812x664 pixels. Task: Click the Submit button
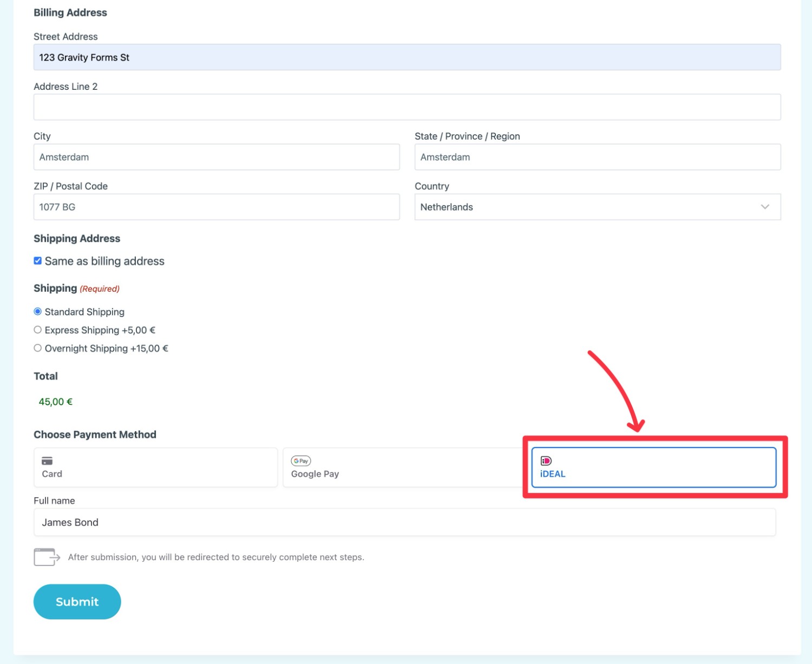(77, 602)
